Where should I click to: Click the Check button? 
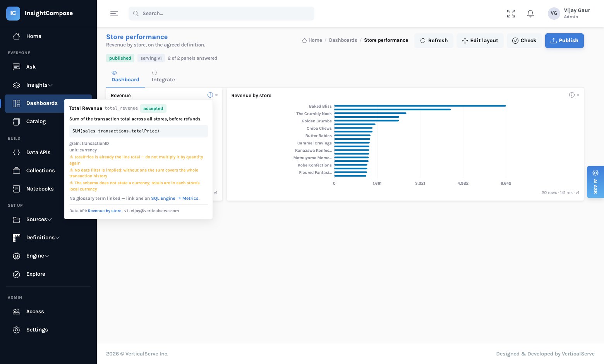coord(524,41)
